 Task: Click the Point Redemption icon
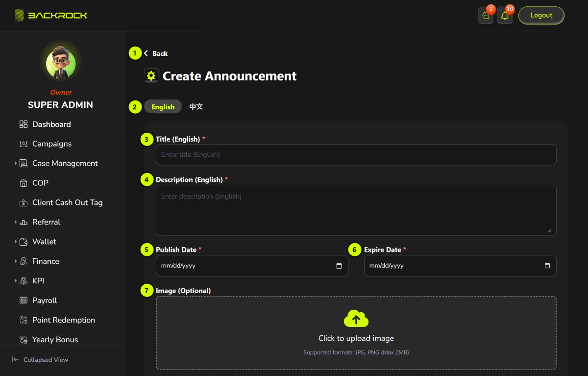click(24, 321)
